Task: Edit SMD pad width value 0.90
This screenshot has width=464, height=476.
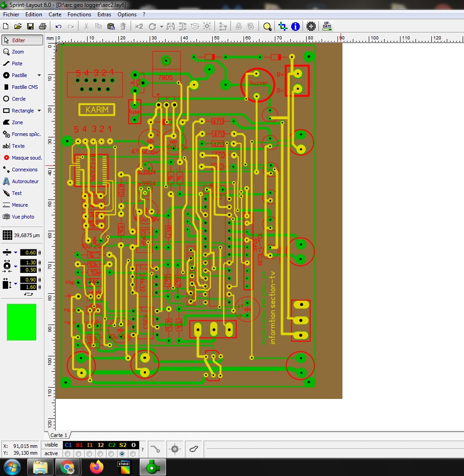Action: 29,280
